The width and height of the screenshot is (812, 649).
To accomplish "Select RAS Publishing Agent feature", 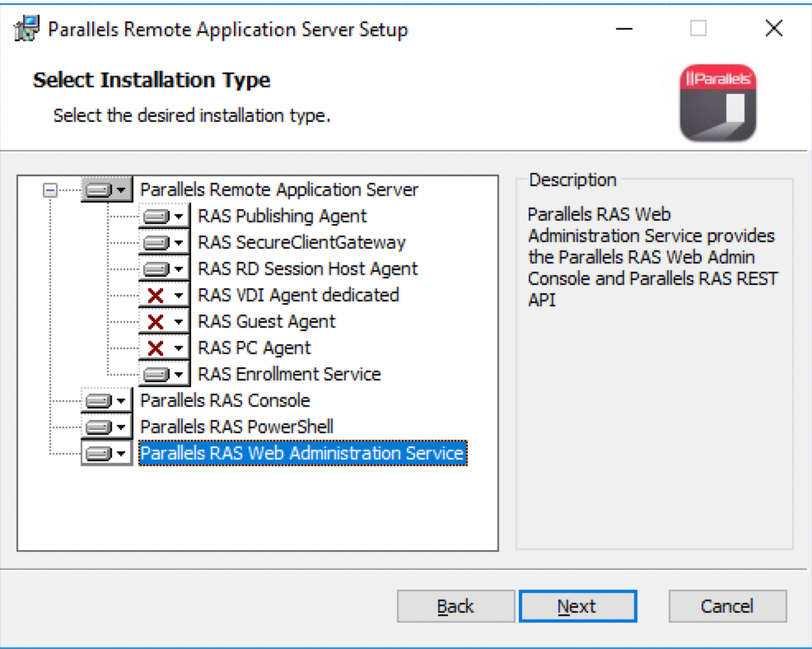I will pos(282,216).
